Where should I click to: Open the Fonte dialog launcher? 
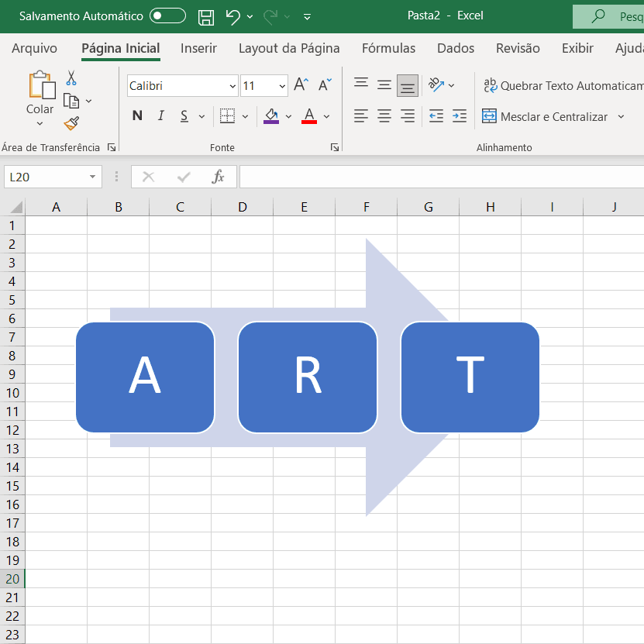click(x=334, y=146)
